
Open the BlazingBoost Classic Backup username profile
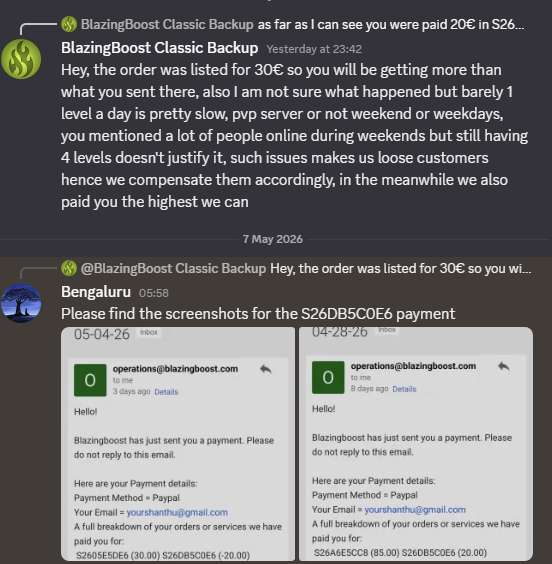pos(159,48)
